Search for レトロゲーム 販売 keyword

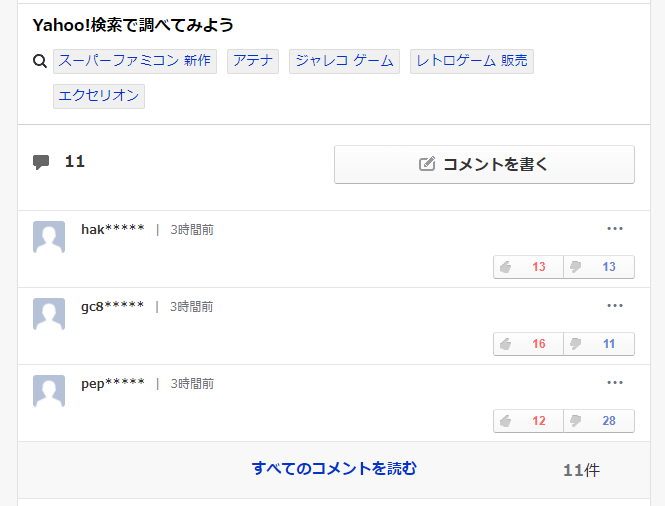472,61
